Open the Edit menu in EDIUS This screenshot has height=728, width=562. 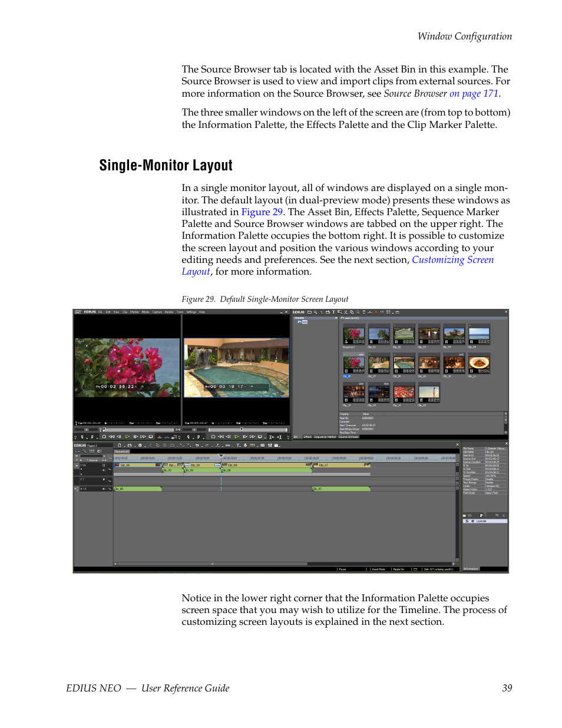pos(108,312)
